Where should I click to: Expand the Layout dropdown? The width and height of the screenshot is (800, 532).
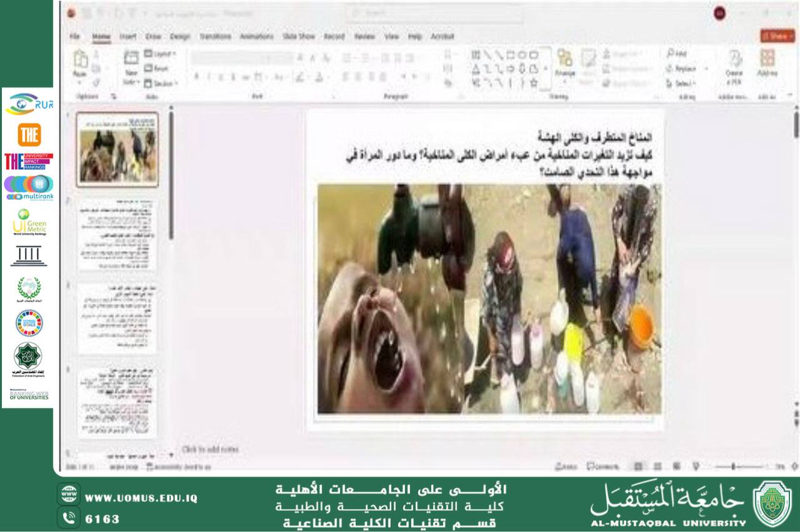(160, 54)
